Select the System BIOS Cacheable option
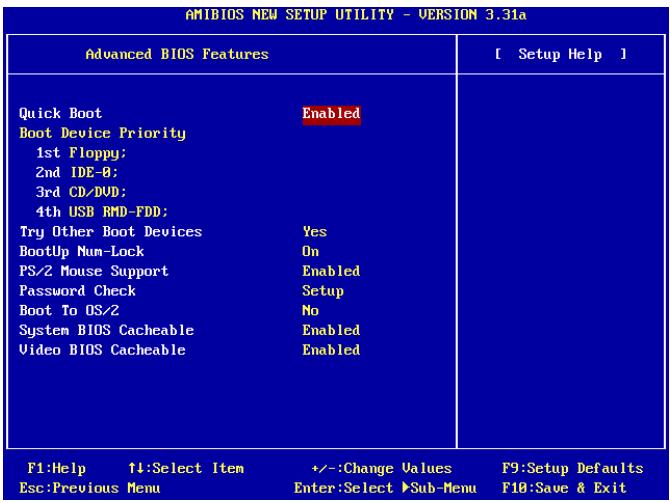Screen dimensions: 670x503 tap(106, 331)
